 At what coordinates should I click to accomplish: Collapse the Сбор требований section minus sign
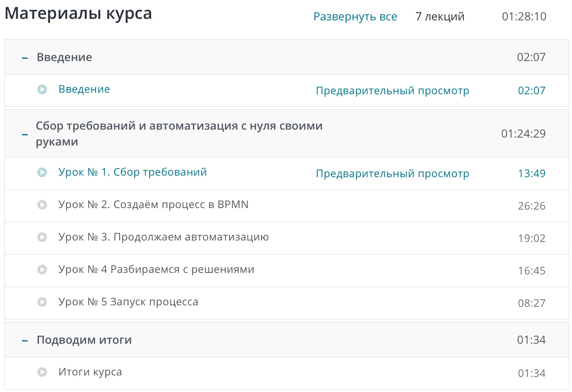click(x=25, y=135)
